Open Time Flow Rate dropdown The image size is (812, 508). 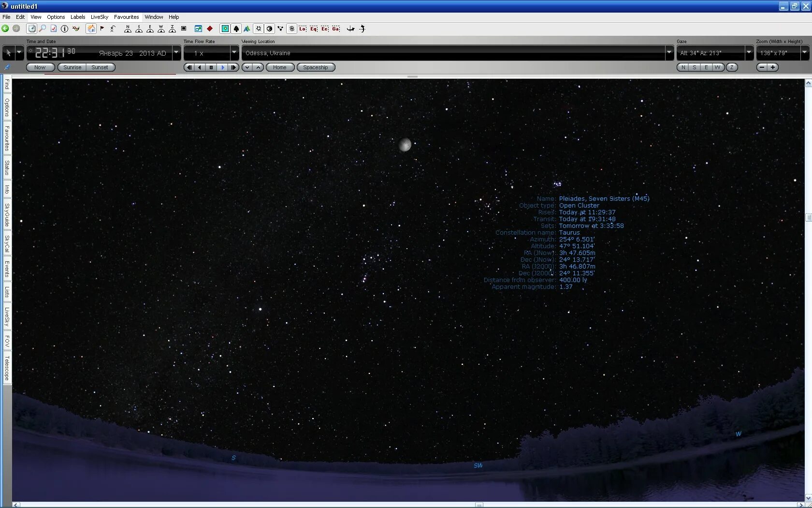coord(234,53)
